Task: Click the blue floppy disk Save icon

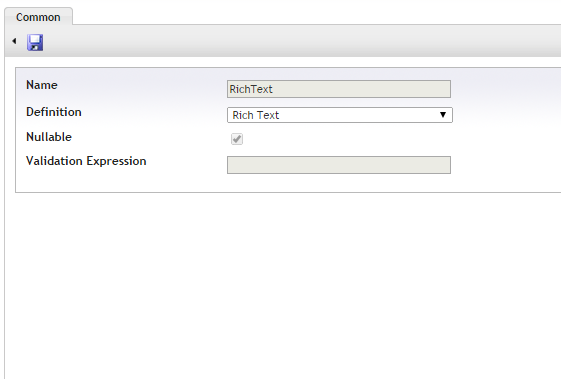Action: coord(35,43)
